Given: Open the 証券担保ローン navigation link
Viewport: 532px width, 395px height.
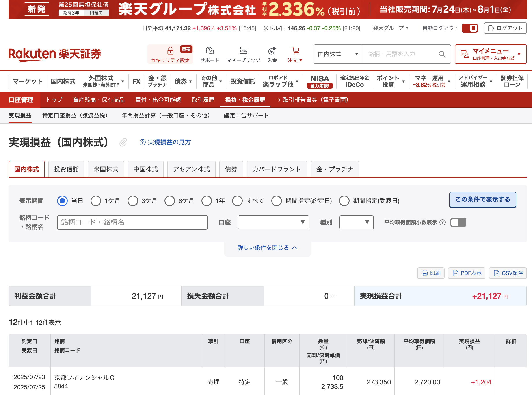Looking at the screenshot, I should click(x=512, y=81).
